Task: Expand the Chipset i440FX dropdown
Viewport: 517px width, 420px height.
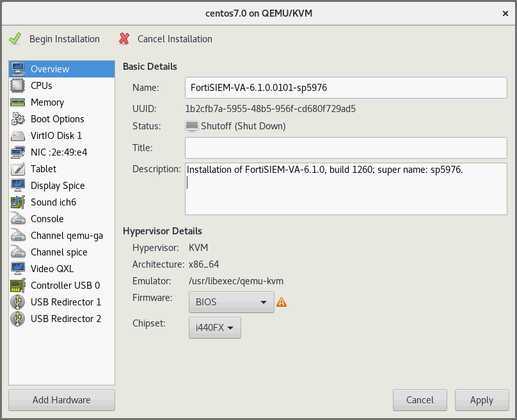Action: point(214,328)
